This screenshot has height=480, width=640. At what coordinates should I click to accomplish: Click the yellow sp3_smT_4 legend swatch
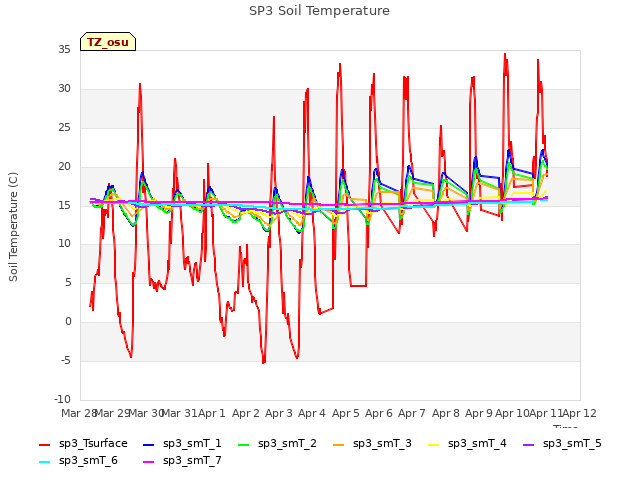[433, 444]
